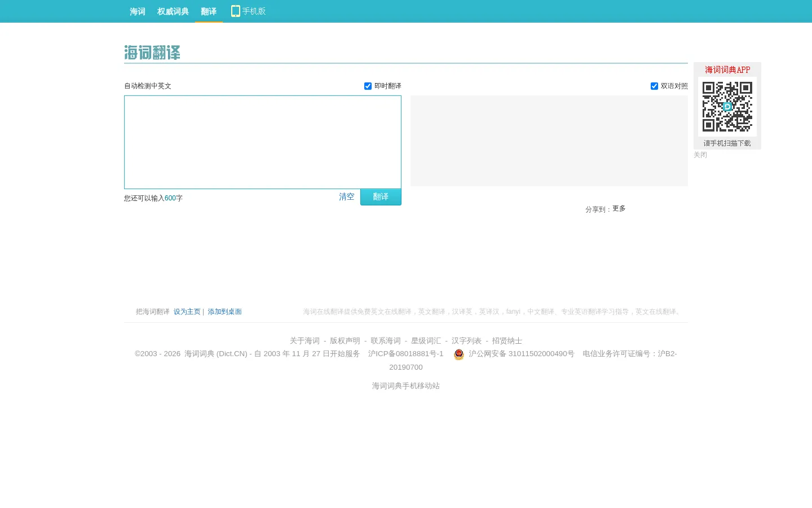
Task: Open the 关于海词 footer link
Action: point(304,340)
